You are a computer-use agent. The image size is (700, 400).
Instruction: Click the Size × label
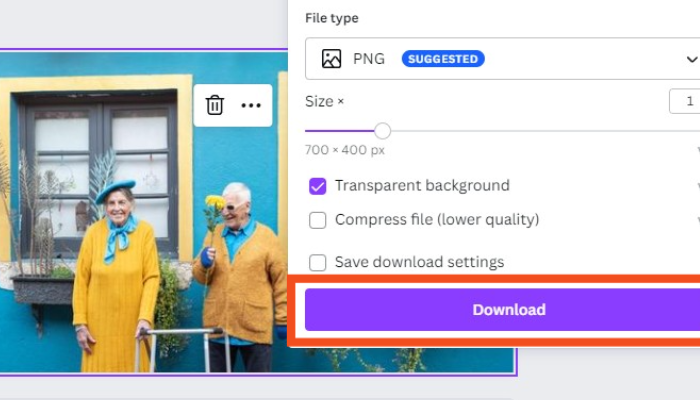click(324, 101)
